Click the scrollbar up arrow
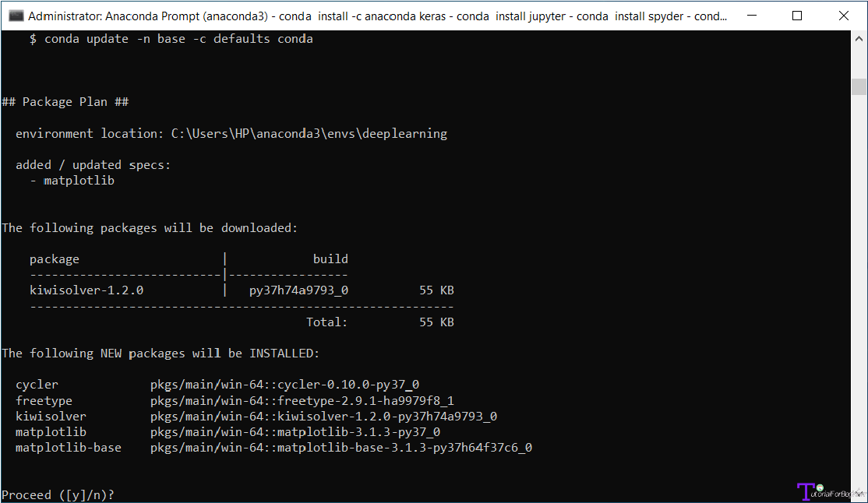868x503 pixels. 859,39
